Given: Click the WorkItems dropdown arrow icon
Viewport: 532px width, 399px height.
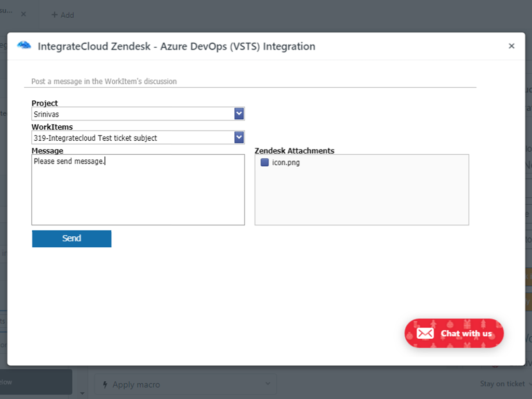Looking at the screenshot, I should pos(238,137).
